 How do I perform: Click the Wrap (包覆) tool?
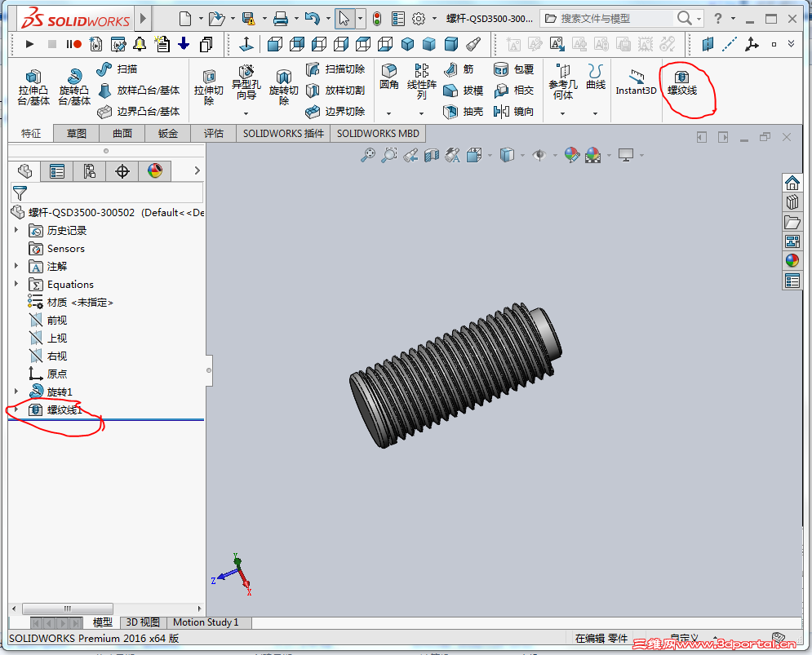click(513, 69)
